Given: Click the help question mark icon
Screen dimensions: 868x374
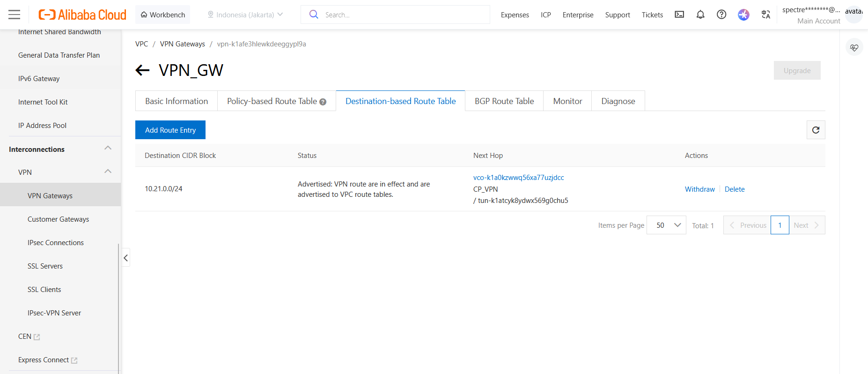Looking at the screenshot, I should [721, 15].
